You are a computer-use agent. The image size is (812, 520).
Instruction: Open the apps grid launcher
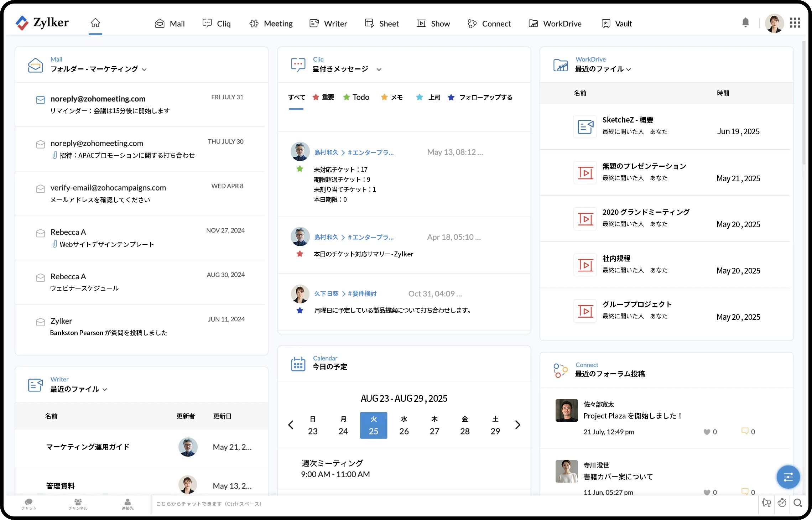[x=795, y=23]
